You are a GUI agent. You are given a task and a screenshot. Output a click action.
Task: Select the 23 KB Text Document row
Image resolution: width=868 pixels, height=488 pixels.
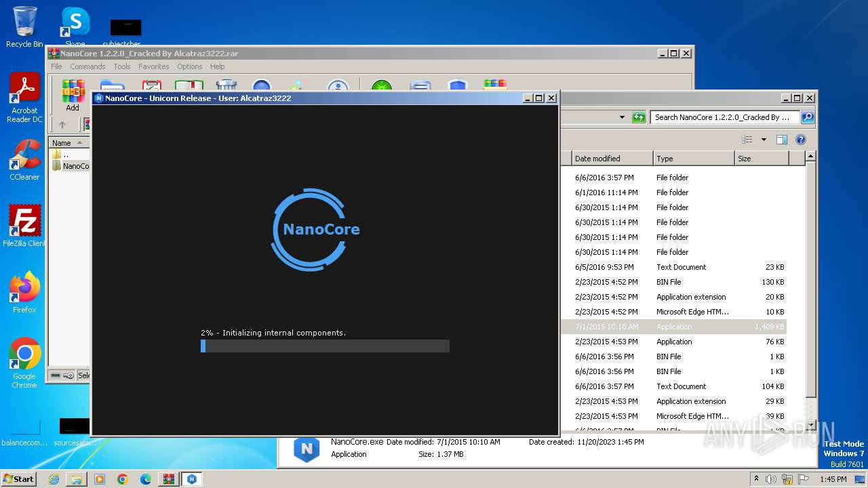click(673, 267)
